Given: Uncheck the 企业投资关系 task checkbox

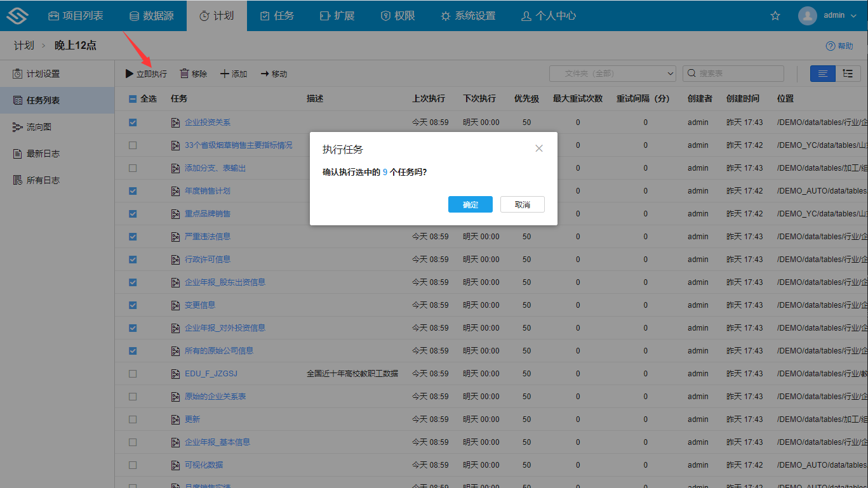Looking at the screenshot, I should 132,122.
